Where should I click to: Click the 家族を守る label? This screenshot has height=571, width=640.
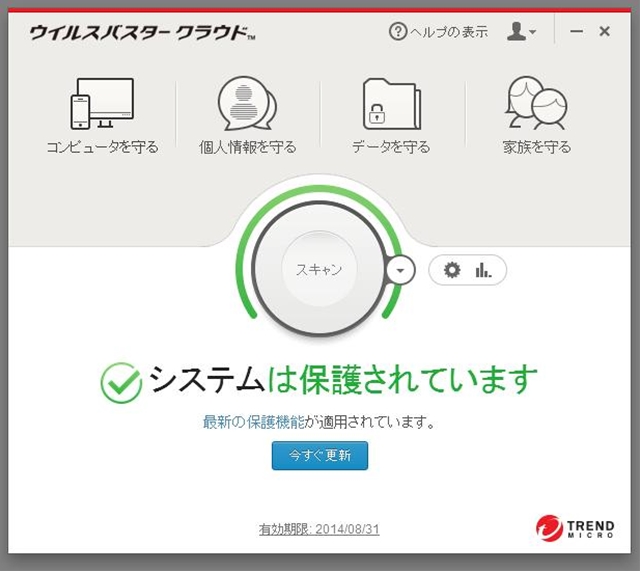[x=537, y=147]
